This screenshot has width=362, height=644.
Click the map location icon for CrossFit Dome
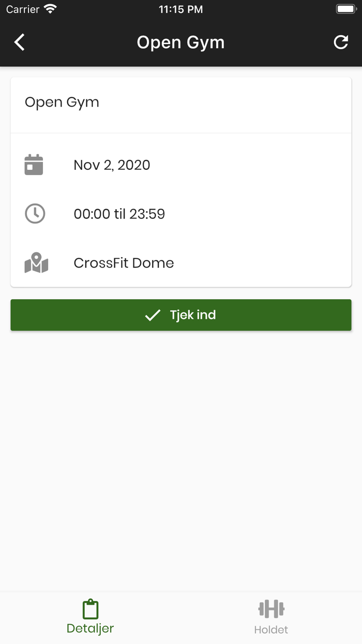pyautogui.click(x=36, y=262)
